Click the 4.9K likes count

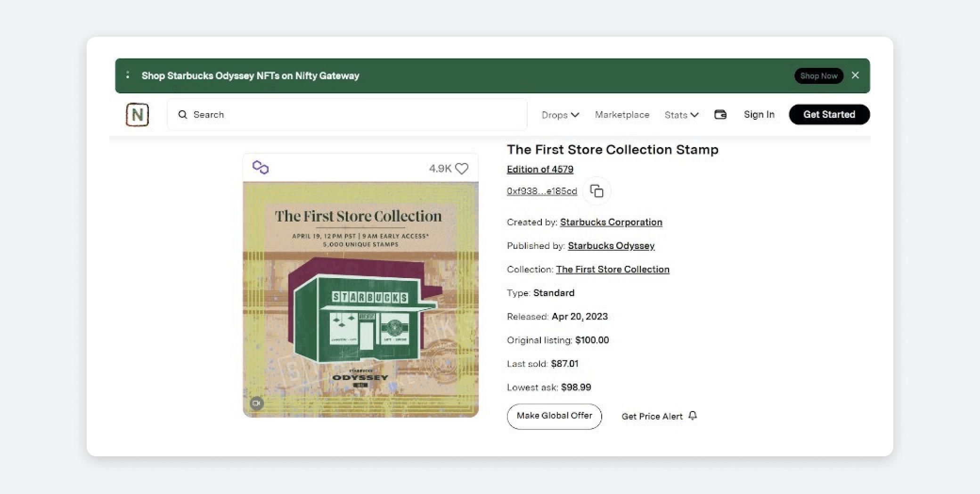[440, 168]
